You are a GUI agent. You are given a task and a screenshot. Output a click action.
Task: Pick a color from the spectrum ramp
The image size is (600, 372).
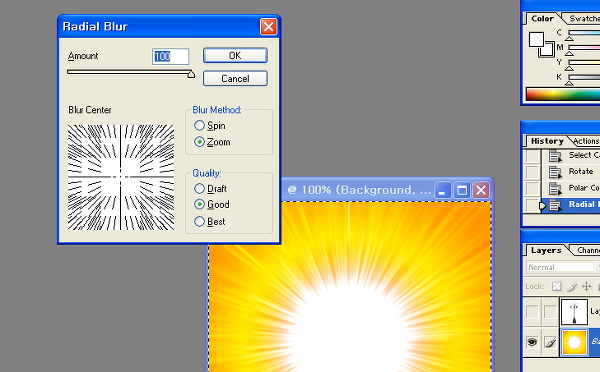(x=563, y=94)
